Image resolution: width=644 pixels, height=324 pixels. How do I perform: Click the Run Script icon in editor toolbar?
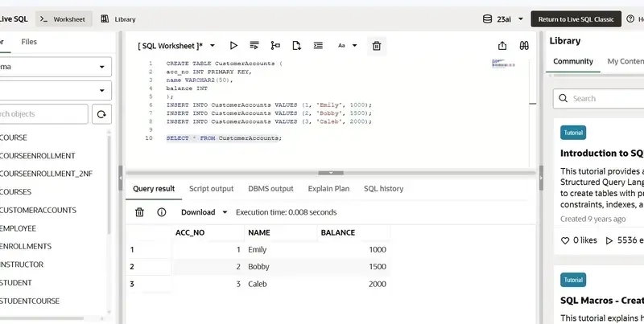point(254,46)
